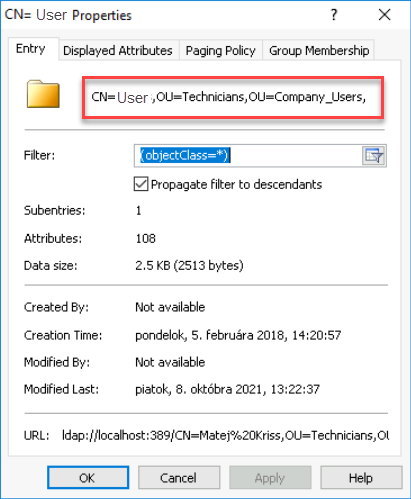Open the filter editor icon button
This screenshot has width=411, height=499.
(x=374, y=156)
